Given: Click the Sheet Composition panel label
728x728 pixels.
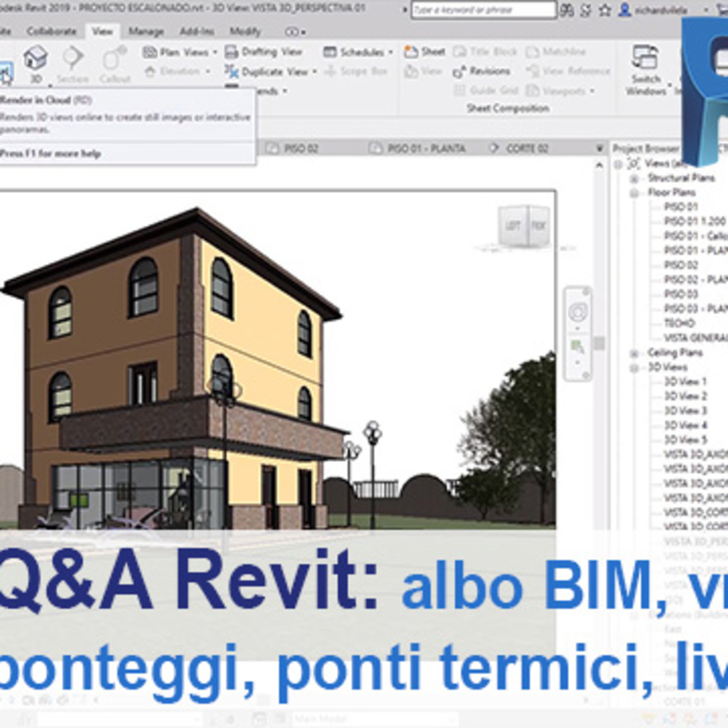Looking at the screenshot, I should (508, 108).
